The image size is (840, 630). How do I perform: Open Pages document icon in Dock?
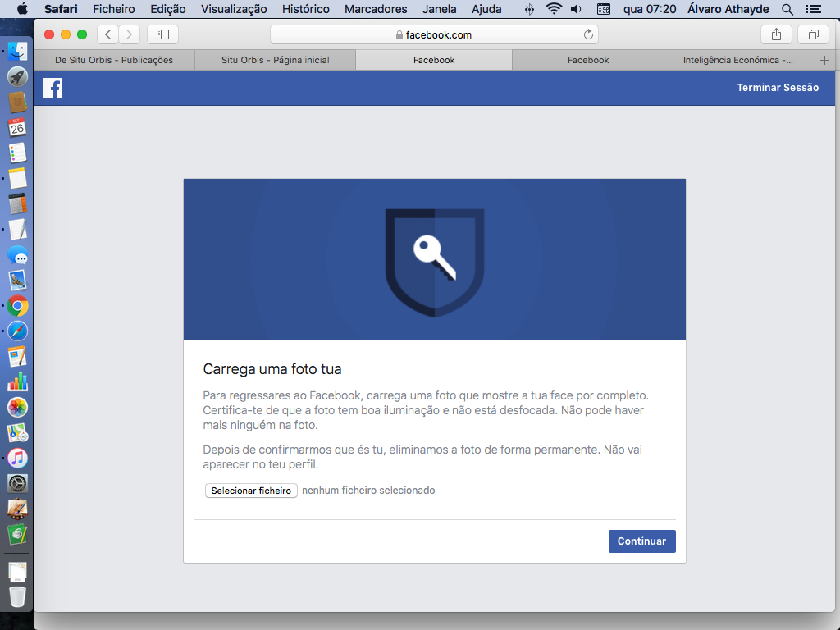click(18, 357)
